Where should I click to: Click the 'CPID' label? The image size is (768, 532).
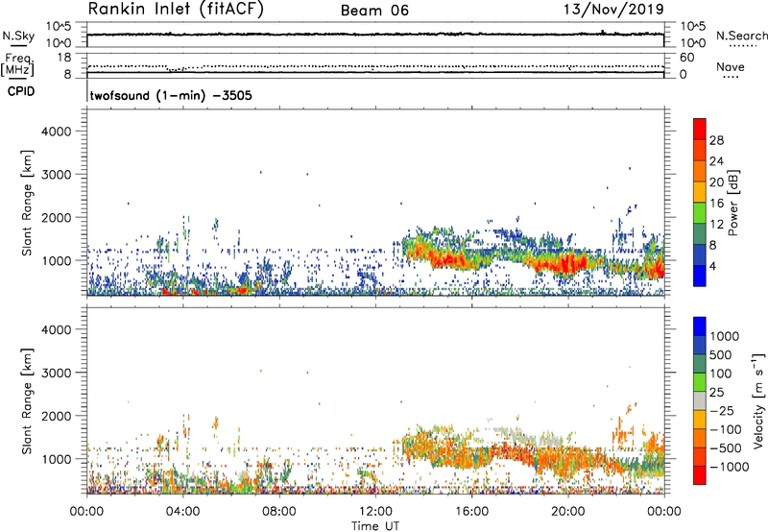click(21, 91)
